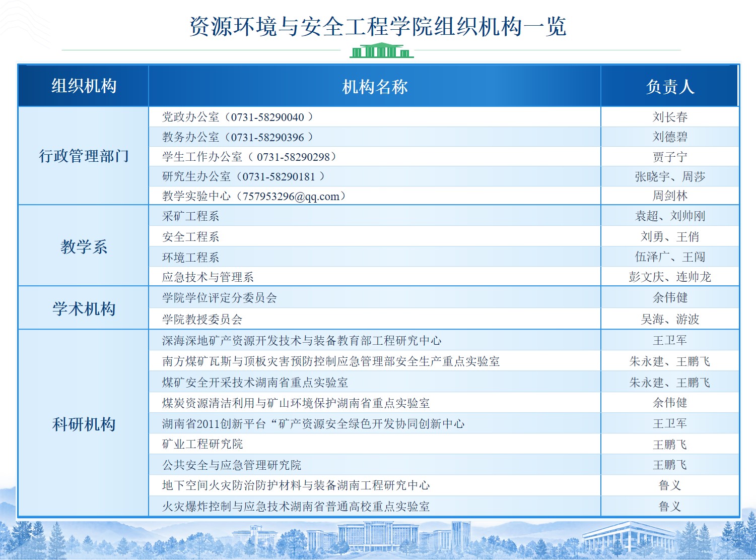Select the names 伍泽广、王闯
Image resolution: width=756 pixels, height=560 pixels.
tap(670, 257)
